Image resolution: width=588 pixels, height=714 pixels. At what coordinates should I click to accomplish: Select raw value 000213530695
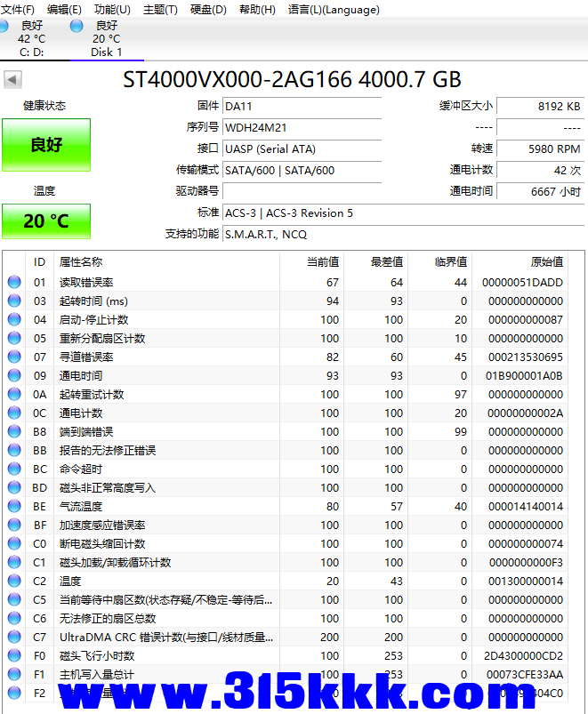coord(526,357)
